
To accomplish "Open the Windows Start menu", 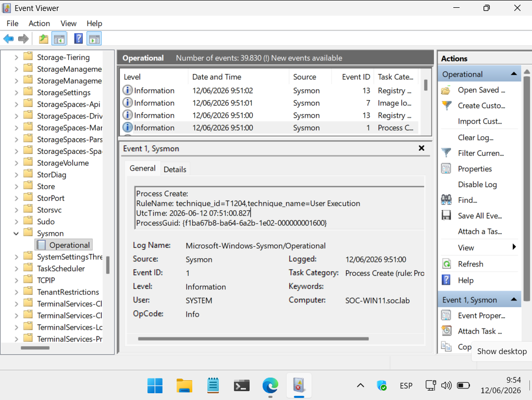I will click(155, 386).
